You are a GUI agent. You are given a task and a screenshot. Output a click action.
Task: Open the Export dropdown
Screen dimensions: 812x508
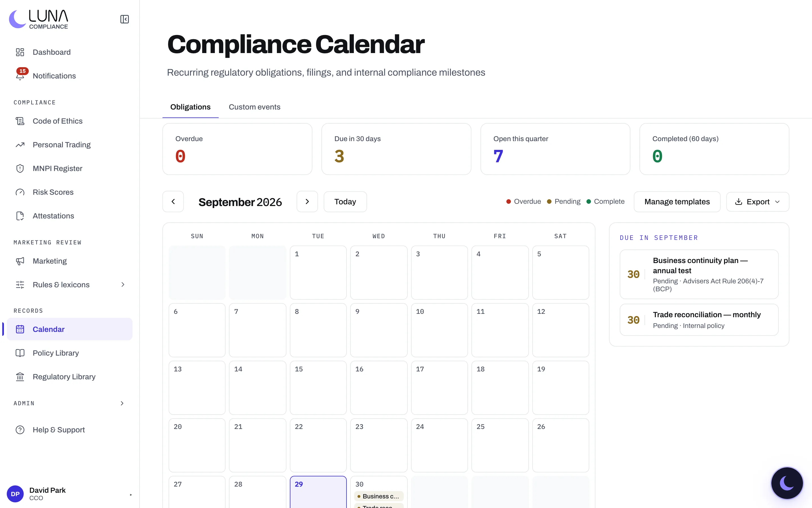(x=758, y=202)
